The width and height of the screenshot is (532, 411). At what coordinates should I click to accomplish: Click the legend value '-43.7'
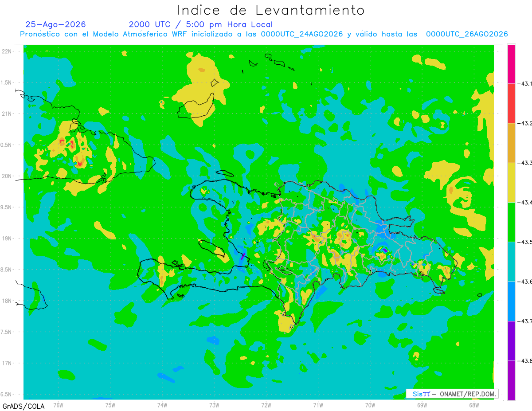(525, 321)
